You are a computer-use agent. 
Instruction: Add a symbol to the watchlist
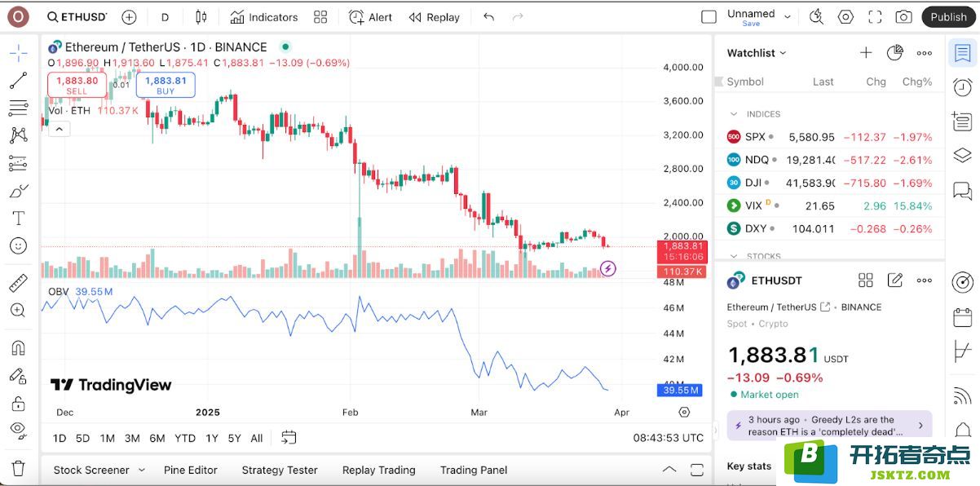click(x=866, y=53)
